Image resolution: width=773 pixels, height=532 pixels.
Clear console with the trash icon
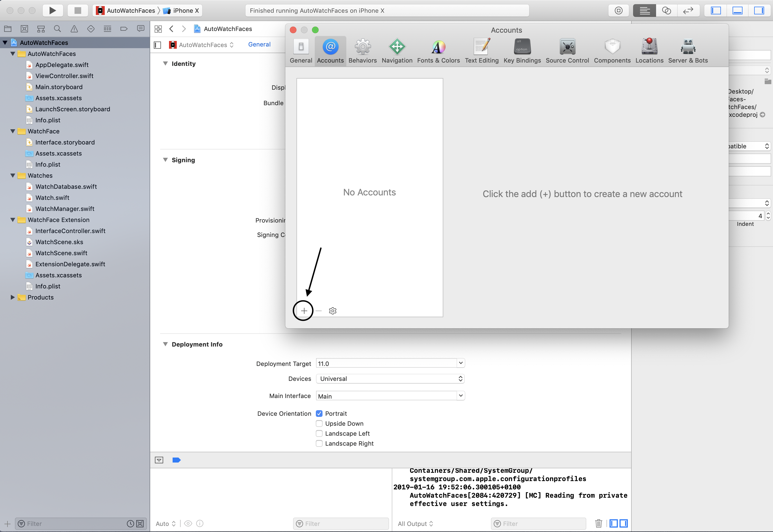598,523
